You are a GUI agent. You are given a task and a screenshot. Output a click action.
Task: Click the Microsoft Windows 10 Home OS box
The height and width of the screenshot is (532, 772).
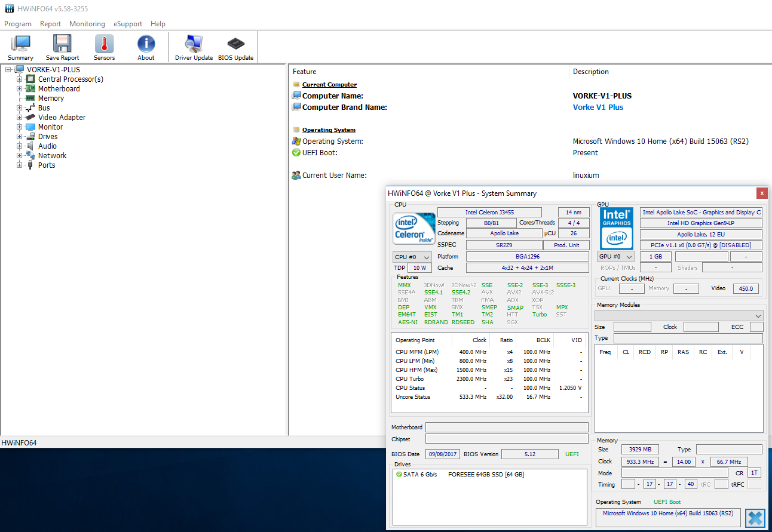[668, 517]
